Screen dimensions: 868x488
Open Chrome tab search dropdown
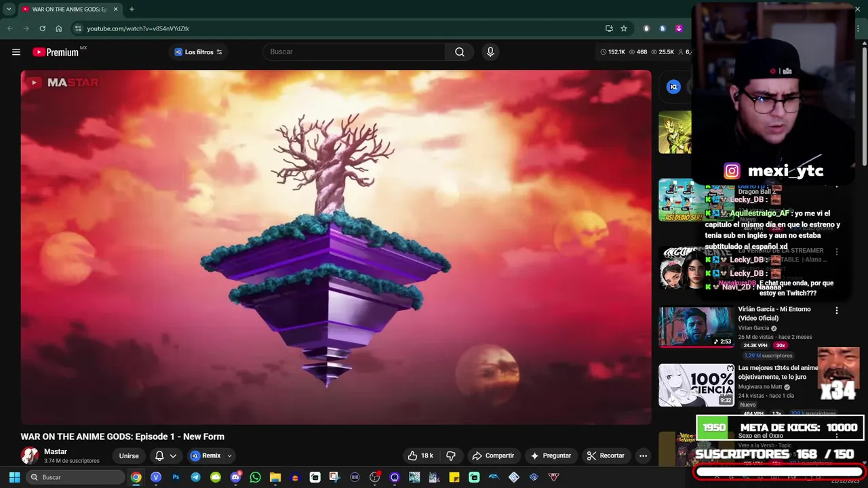[9, 9]
